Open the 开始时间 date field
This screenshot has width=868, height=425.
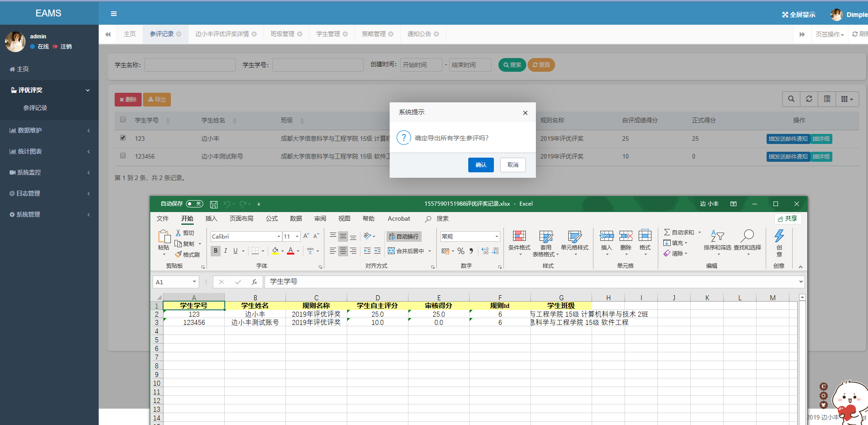click(421, 65)
